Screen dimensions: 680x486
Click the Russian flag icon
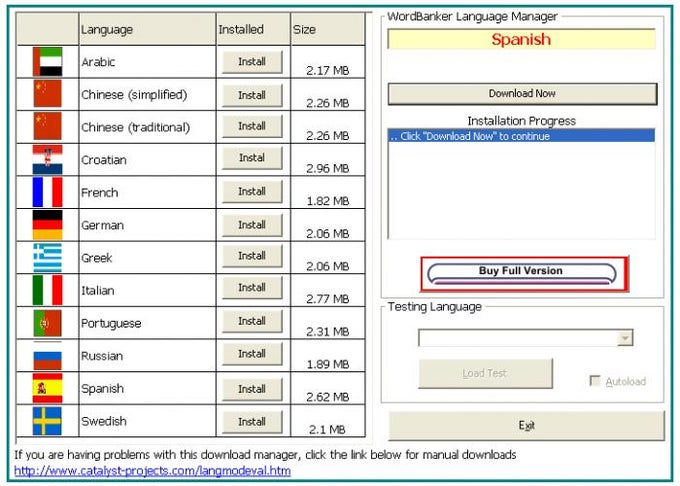(48, 356)
